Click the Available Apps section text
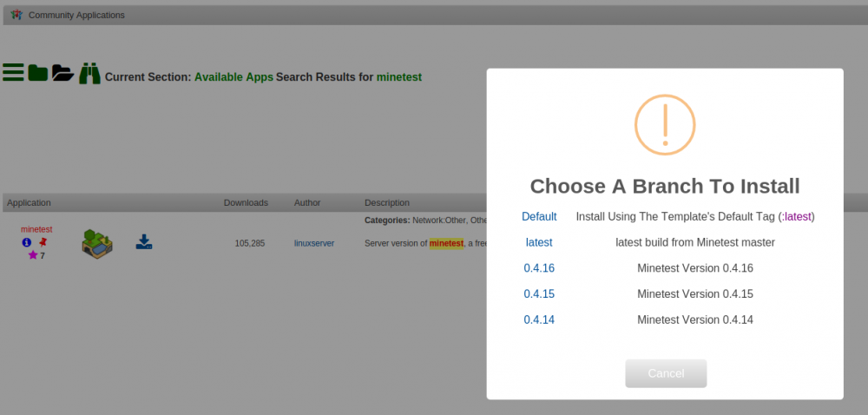 [x=233, y=77]
